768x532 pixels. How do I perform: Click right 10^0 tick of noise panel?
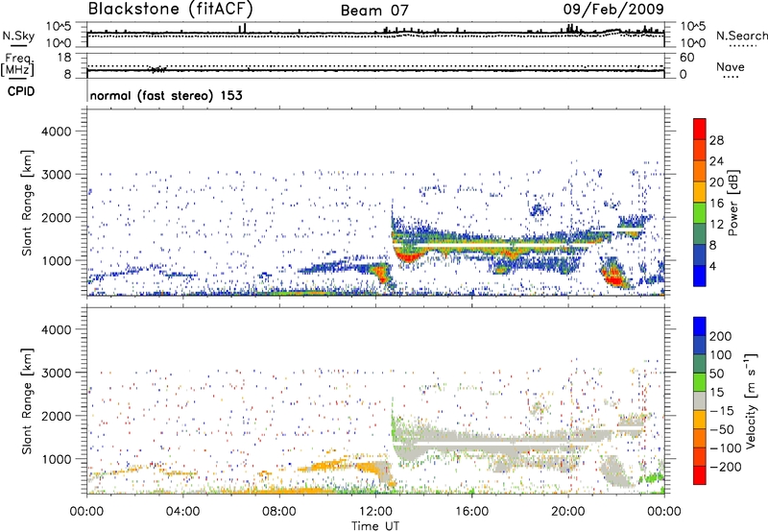point(693,43)
